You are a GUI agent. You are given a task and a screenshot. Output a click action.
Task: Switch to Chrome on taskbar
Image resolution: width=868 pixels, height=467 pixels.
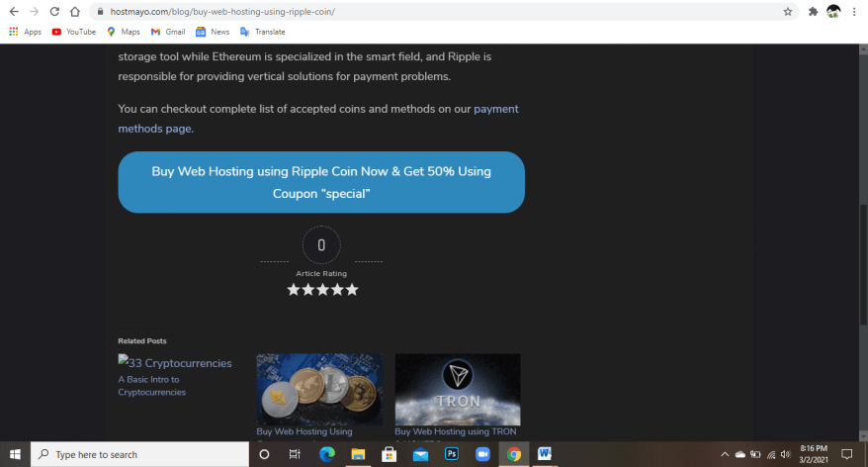(514, 454)
